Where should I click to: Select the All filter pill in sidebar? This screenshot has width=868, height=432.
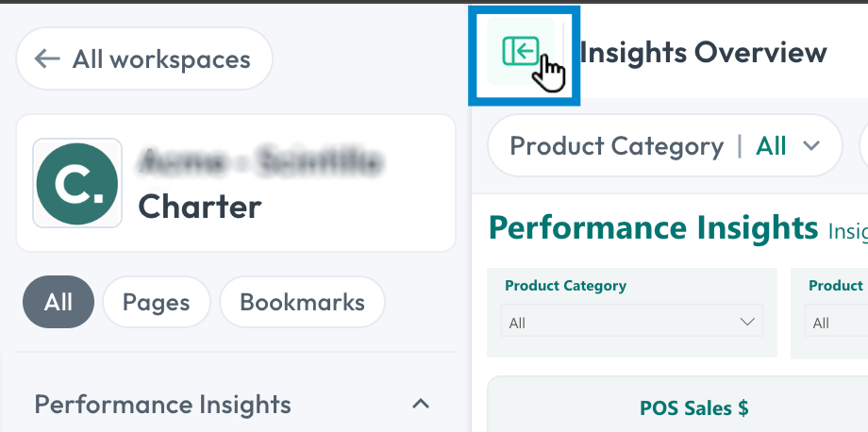(58, 302)
